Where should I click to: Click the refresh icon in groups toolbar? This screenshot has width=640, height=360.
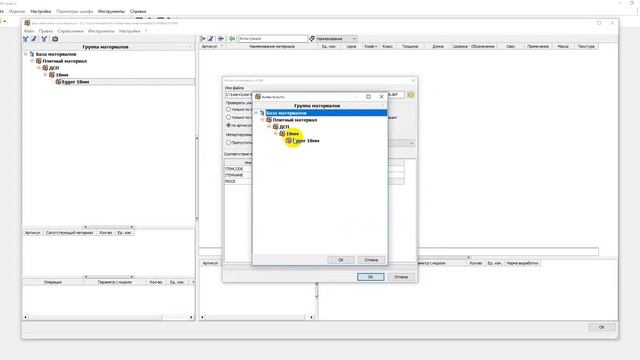pos(55,39)
